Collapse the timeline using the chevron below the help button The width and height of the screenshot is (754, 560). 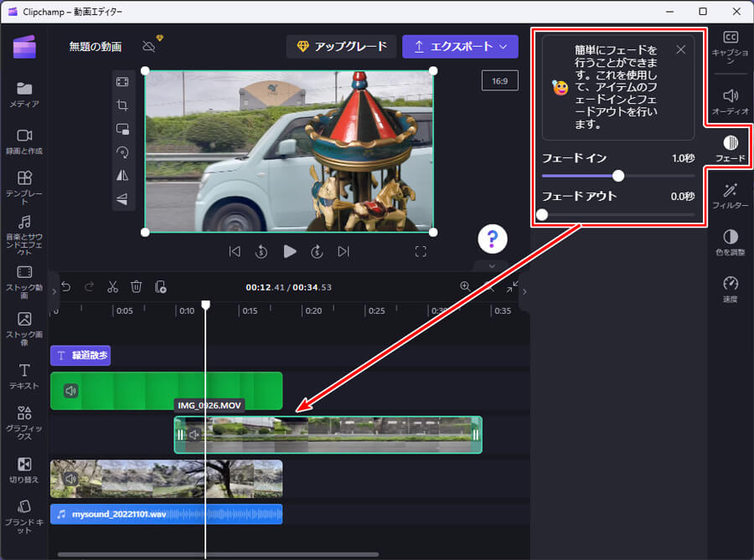tap(492, 266)
